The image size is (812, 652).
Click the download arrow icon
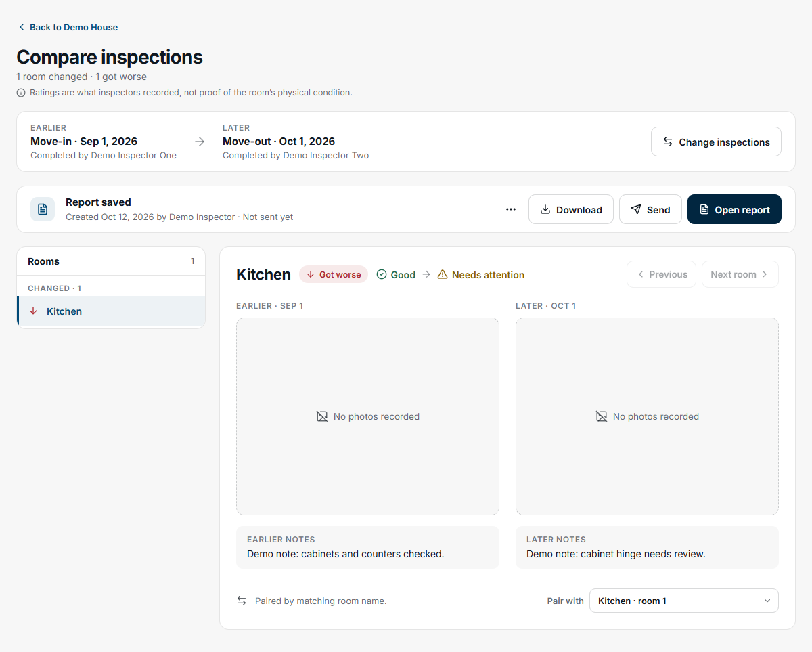pyautogui.click(x=545, y=209)
